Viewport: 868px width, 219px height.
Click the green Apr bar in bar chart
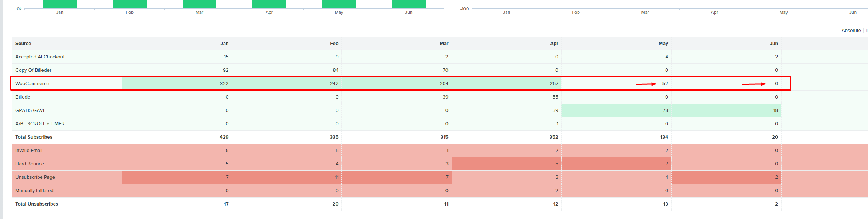[x=269, y=4]
